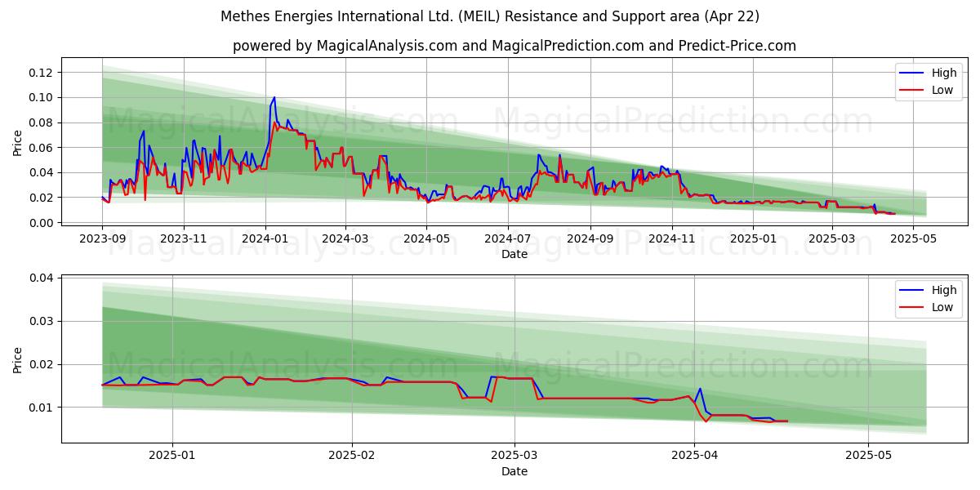
Task: Click the 2023-09 tick on top chart
Action: point(102,238)
